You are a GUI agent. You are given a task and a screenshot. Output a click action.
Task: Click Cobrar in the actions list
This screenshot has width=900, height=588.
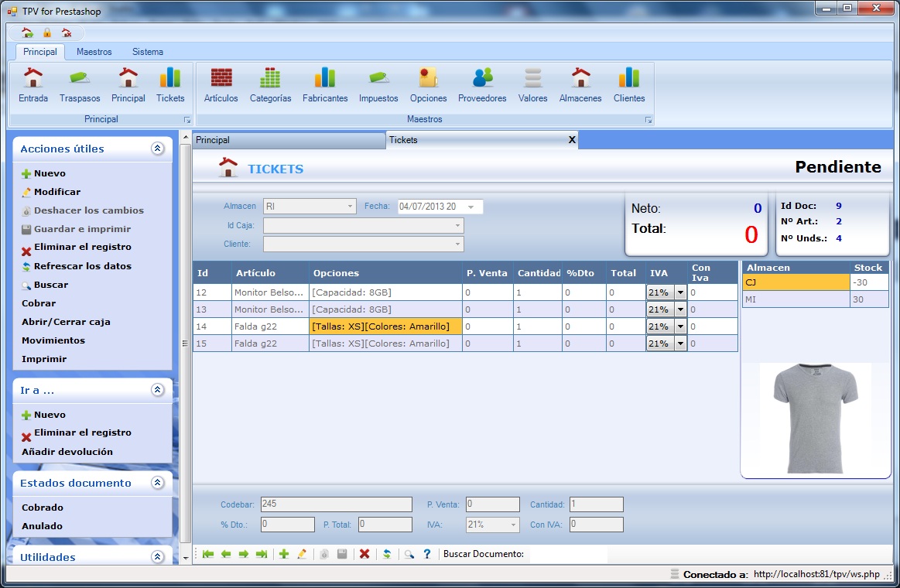pos(39,303)
